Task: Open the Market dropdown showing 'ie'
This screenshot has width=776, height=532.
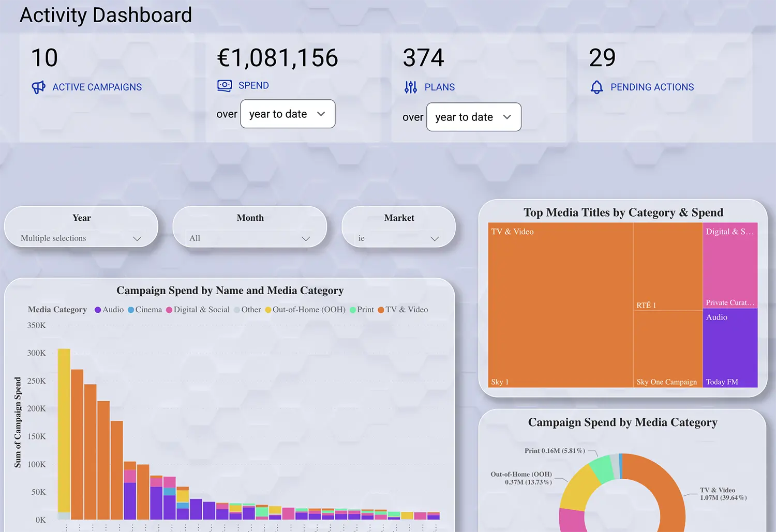Action: pyautogui.click(x=398, y=238)
